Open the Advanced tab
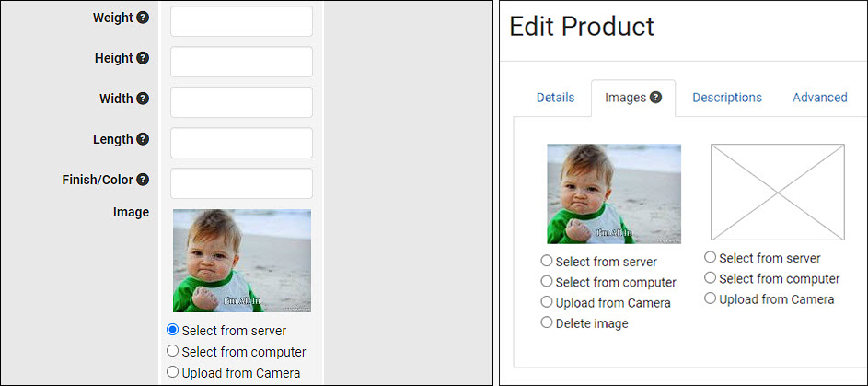 coord(820,98)
